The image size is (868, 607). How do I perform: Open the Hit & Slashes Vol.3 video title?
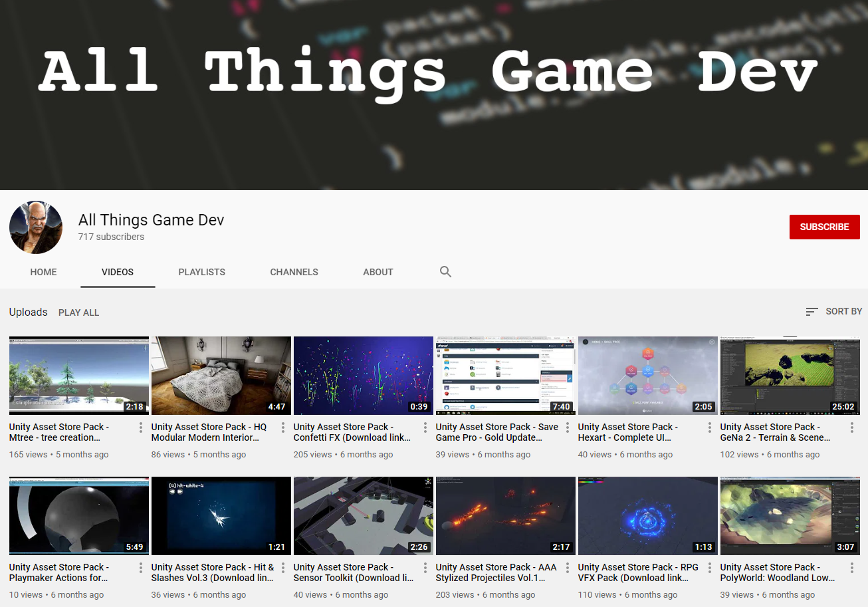tap(213, 572)
